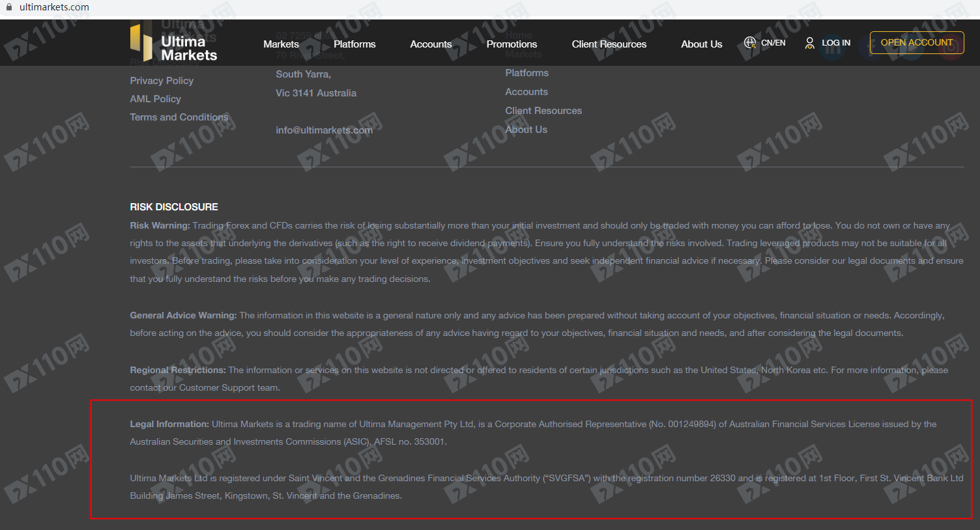Open the Terms and Conditions link
This screenshot has width=980, height=530.
(x=179, y=117)
